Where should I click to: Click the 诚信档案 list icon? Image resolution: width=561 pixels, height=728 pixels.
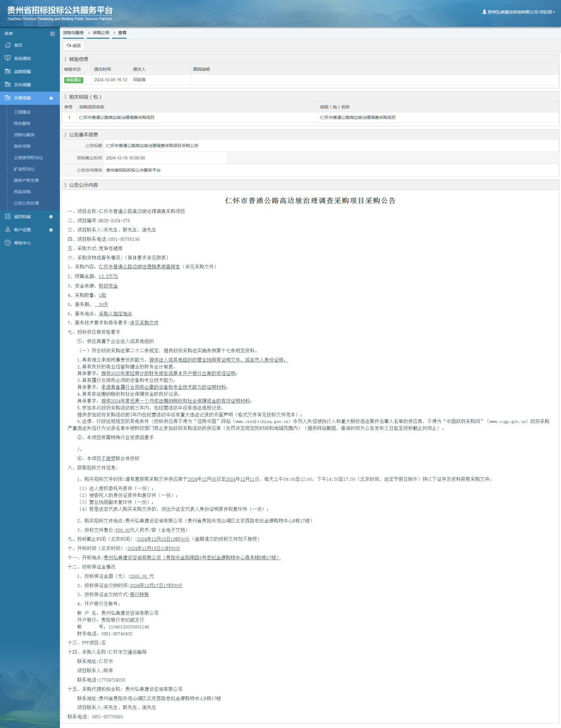[7, 216]
